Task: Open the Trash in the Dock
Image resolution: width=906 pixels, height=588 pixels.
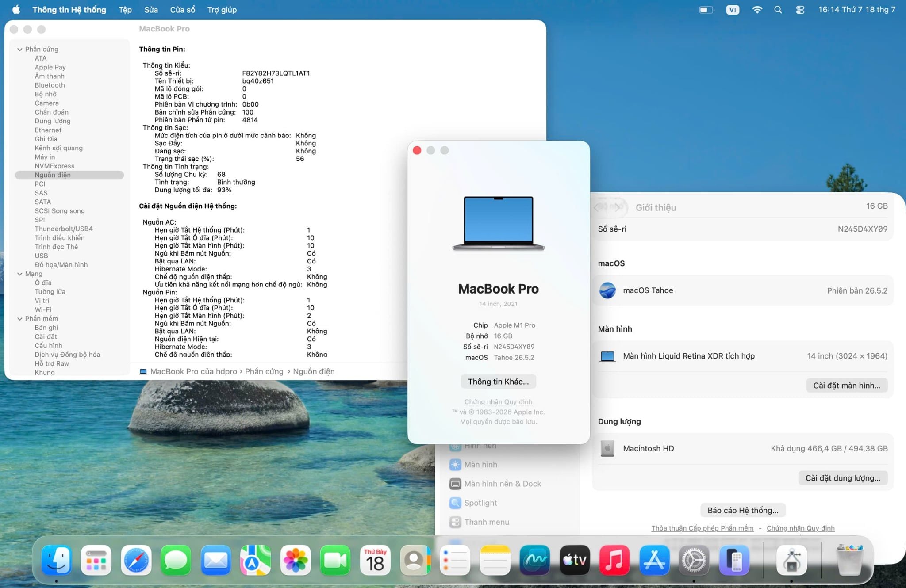Action: pos(849,560)
